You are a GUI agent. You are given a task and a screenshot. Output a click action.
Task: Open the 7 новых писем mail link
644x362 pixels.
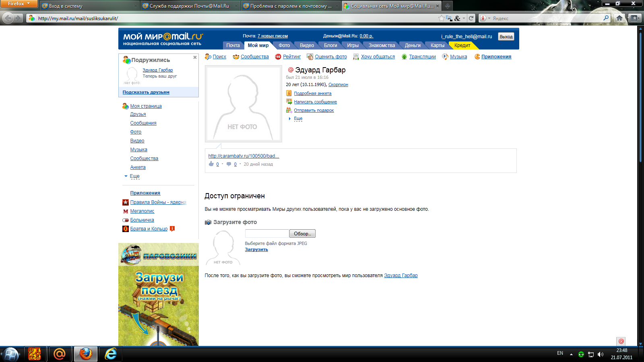[272, 36]
